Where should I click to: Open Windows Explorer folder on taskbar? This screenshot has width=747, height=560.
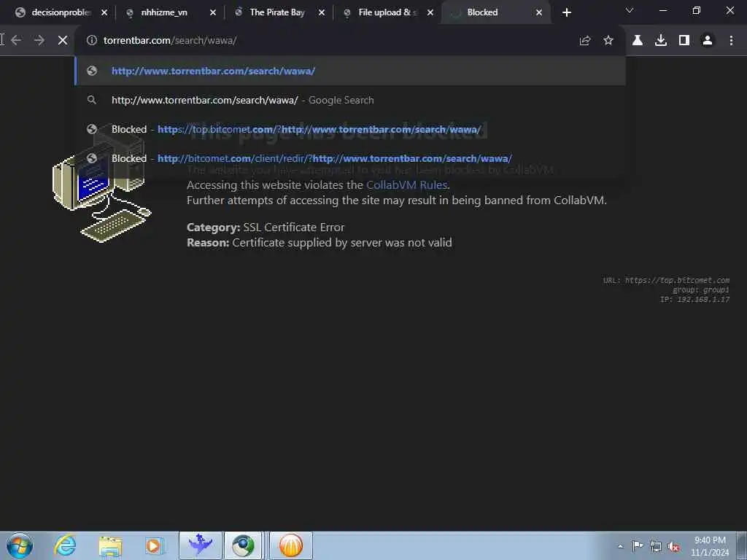pyautogui.click(x=111, y=545)
